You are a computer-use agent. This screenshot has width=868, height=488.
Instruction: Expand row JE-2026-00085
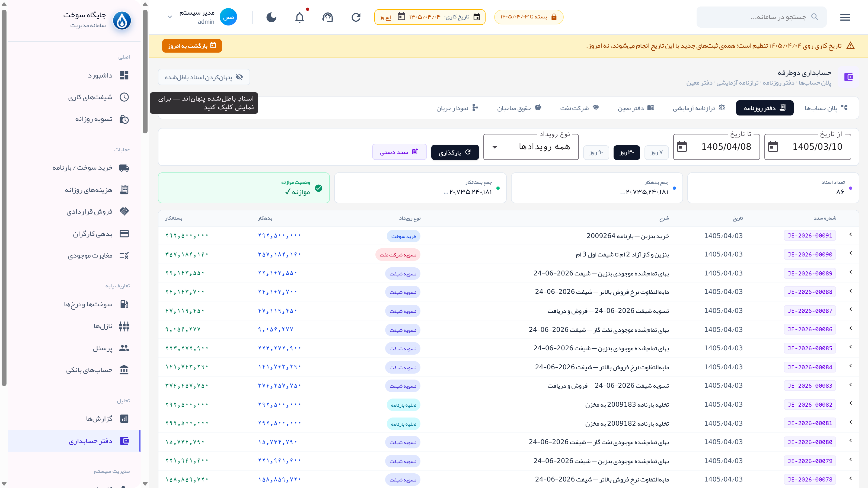coord(850,346)
